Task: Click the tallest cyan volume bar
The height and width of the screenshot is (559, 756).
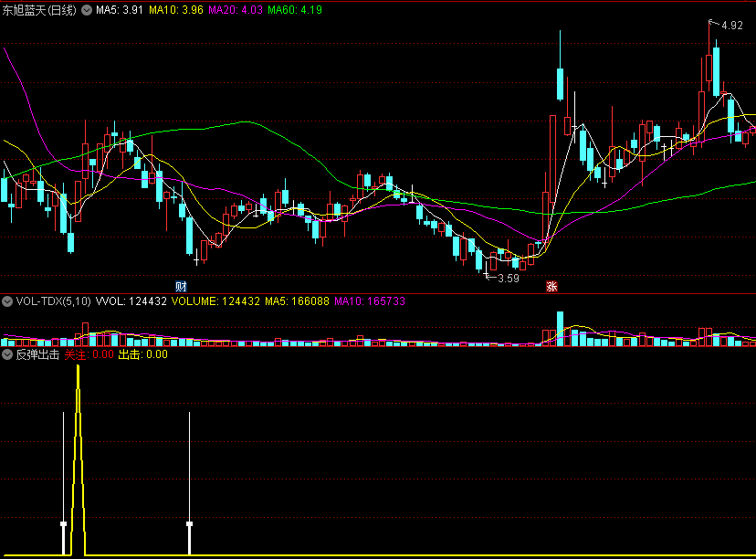Action: [x=560, y=329]
